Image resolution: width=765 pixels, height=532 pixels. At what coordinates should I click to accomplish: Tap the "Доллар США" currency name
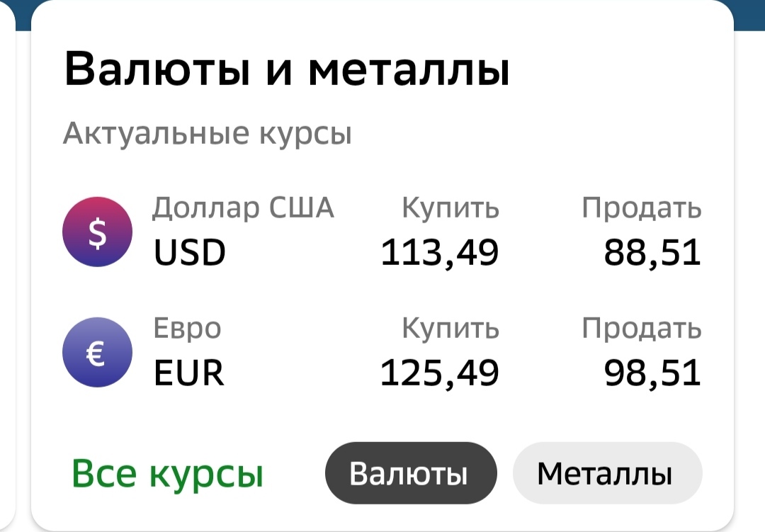pyautogui.click(x=243, y=208)
